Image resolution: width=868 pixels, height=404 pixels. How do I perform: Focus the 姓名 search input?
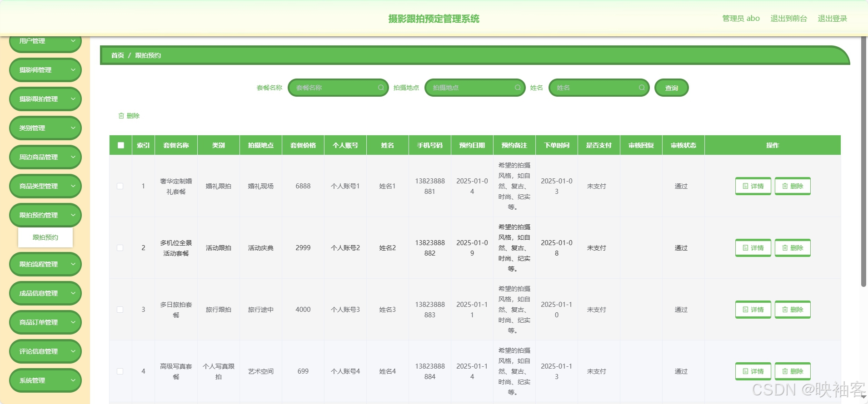pyautogui.click(x=599, y=88)
